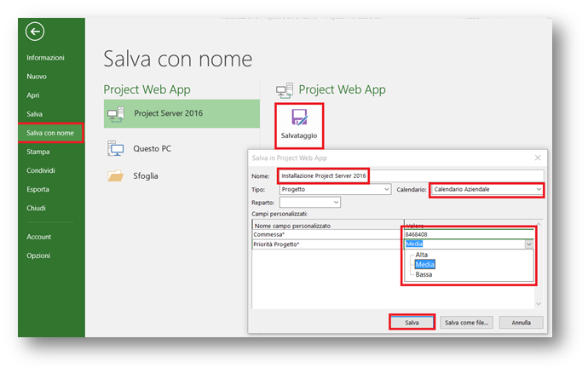
Task: Click the Nome input field
Action: click(411, 175)
